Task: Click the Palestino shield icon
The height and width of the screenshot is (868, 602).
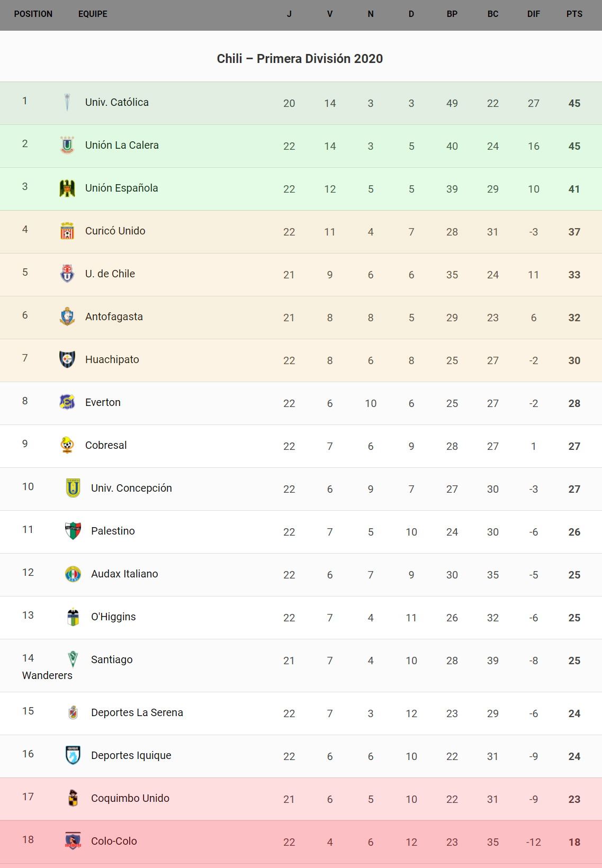Action: (73, 531)
